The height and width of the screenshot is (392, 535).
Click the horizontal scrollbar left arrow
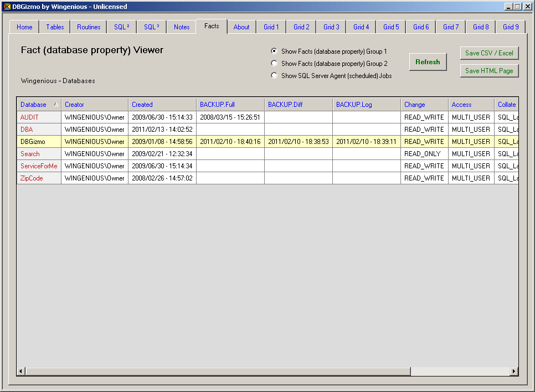click(x=21, y=371)
